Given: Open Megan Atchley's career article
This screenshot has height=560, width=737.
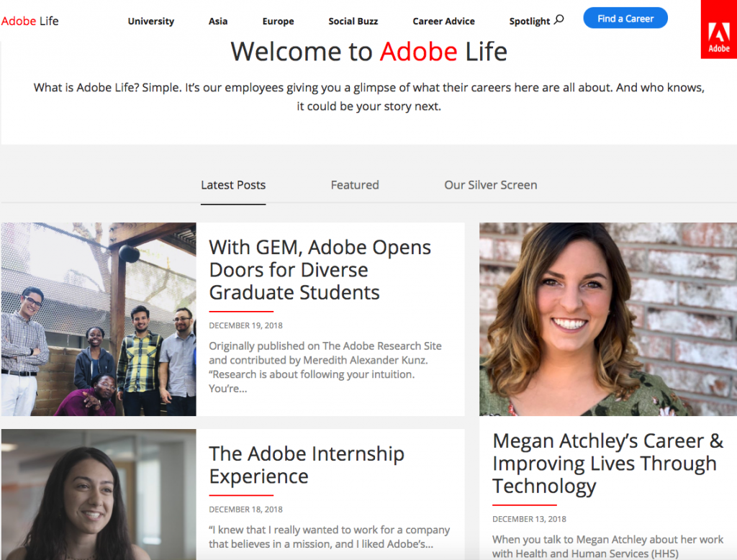Looking at the screenshot, I should coord(605,464).
